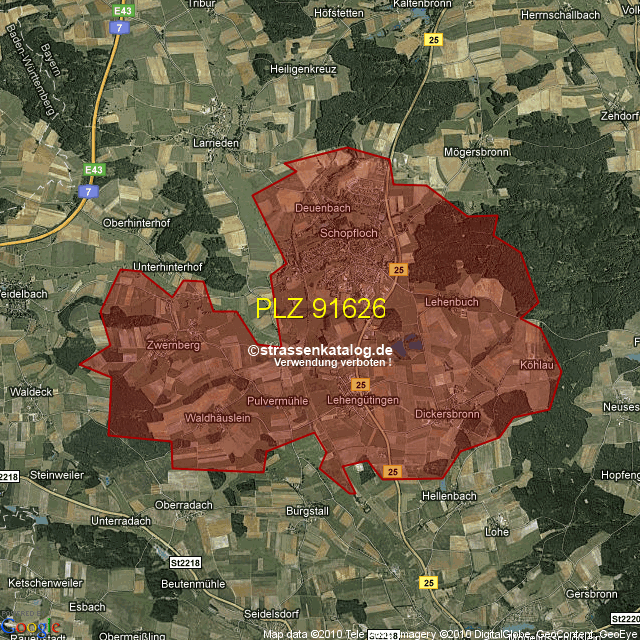
Task: Click the yellow PLZ 91626 label
Action: click(320, 308)
